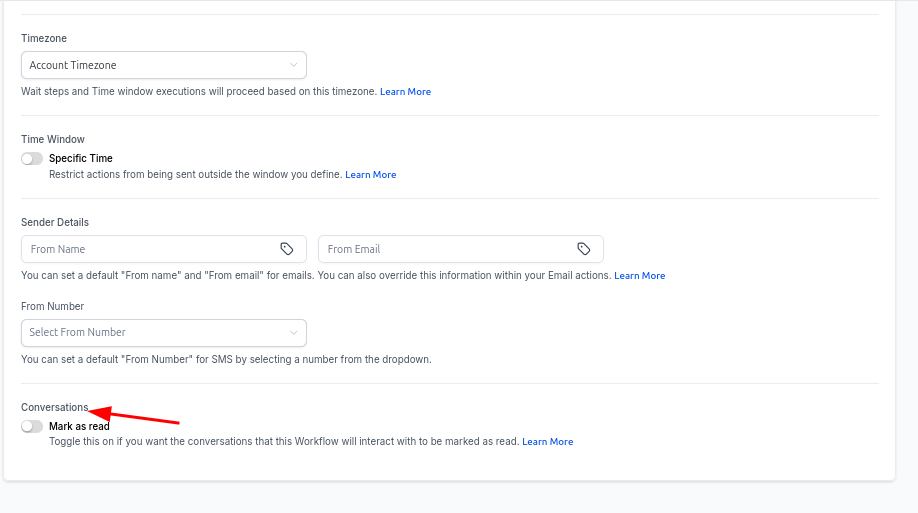The height and width of the screenshot is (513, 918).
Task: Click the From Number section heading
Action: [x=52, y=306]
